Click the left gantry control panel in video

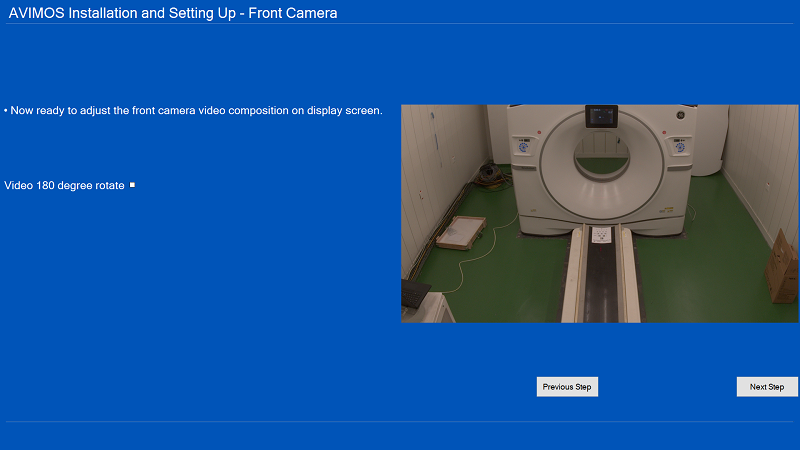point(522,147)
